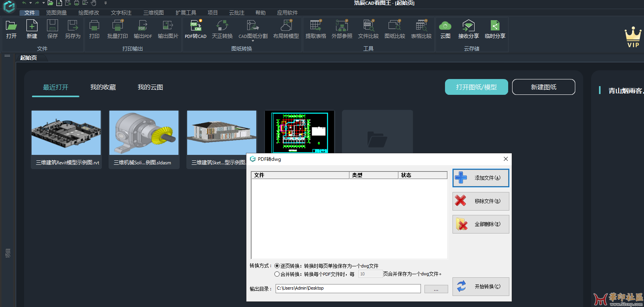Click the 图纸比较 drawing compare icon
Image resolution: width=644 pixels, height=307 pixels.
point(395,30)
